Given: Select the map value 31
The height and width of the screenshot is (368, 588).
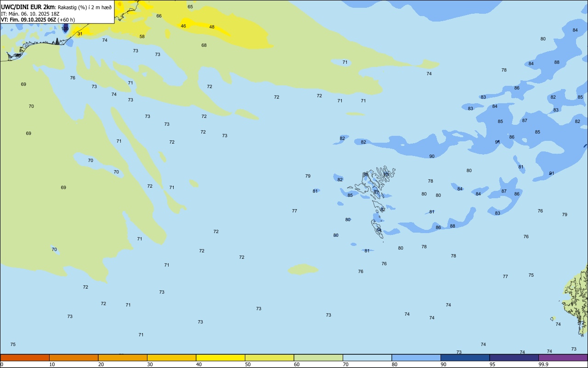Looking at the screenshot, I should click(x=80, y=34).
